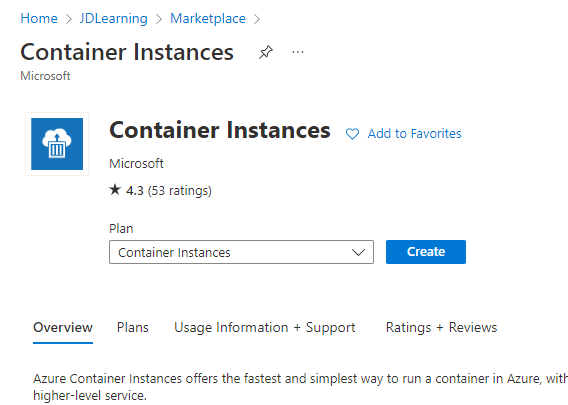Click Add to Favorites link

point(414,134)
